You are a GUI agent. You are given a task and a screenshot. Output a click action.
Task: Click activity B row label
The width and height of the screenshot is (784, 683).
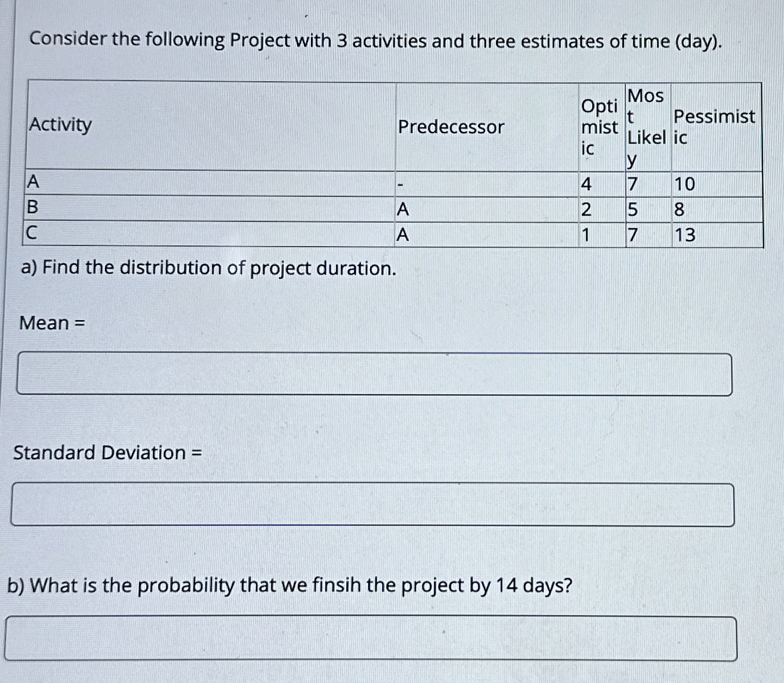(x=32, y=208)
